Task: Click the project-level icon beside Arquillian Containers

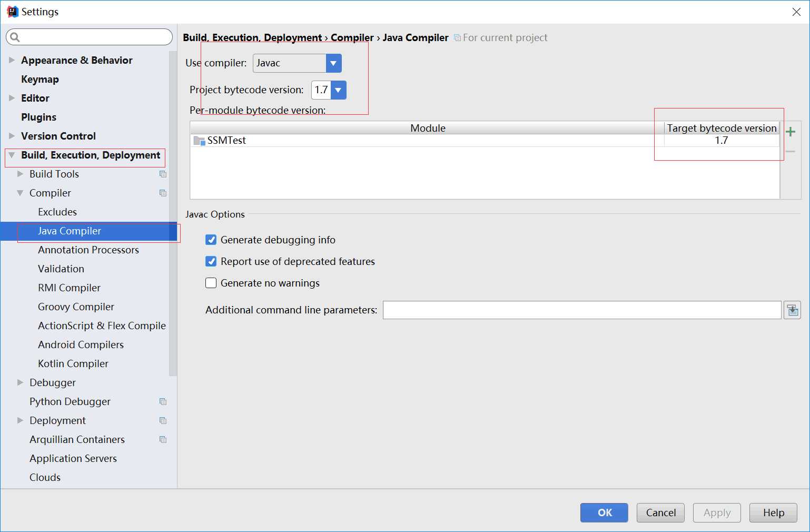Action: [163, 440]
